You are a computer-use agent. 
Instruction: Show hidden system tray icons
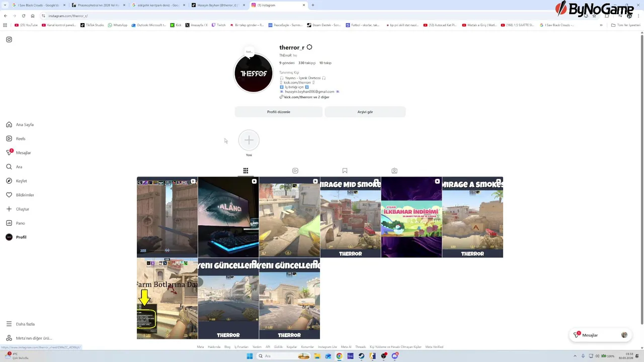(x=575, y=356)
